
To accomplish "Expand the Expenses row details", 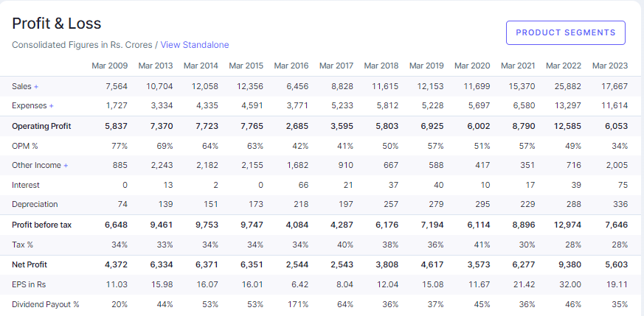I will [x=32, y=106].
